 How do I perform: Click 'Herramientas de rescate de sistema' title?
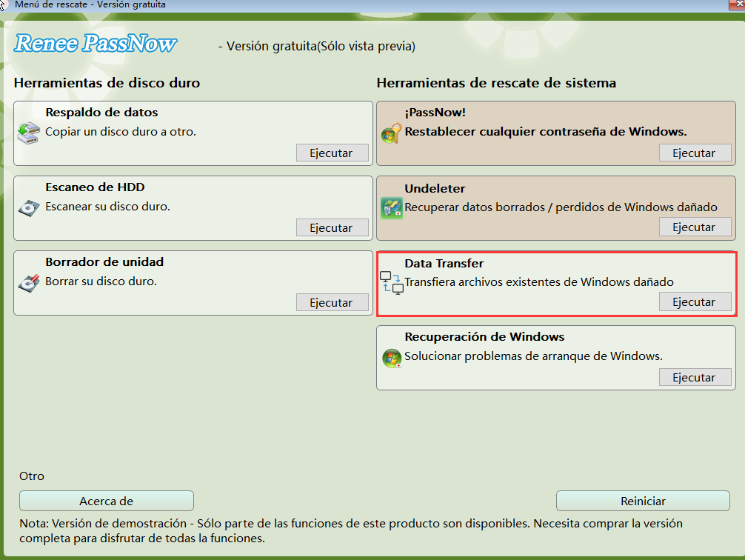496,83
